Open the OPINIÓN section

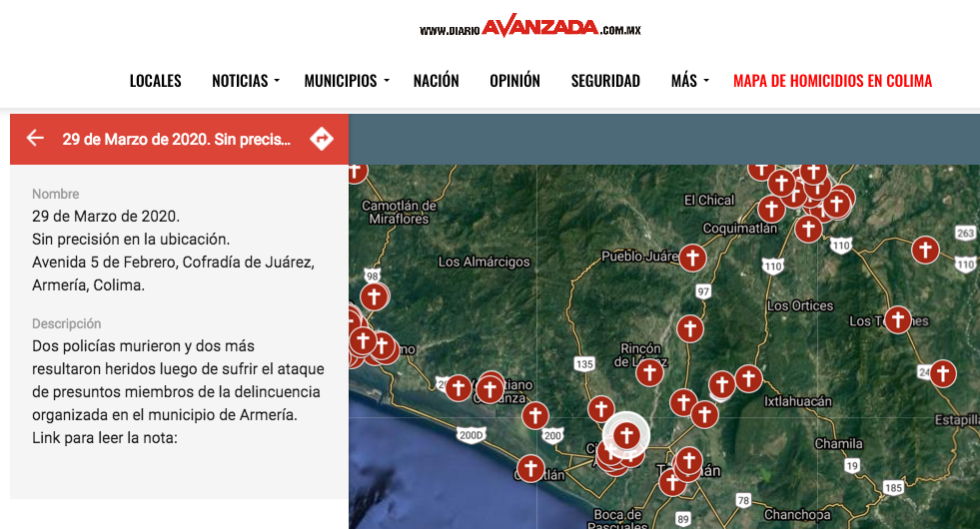tap(514, 81)
